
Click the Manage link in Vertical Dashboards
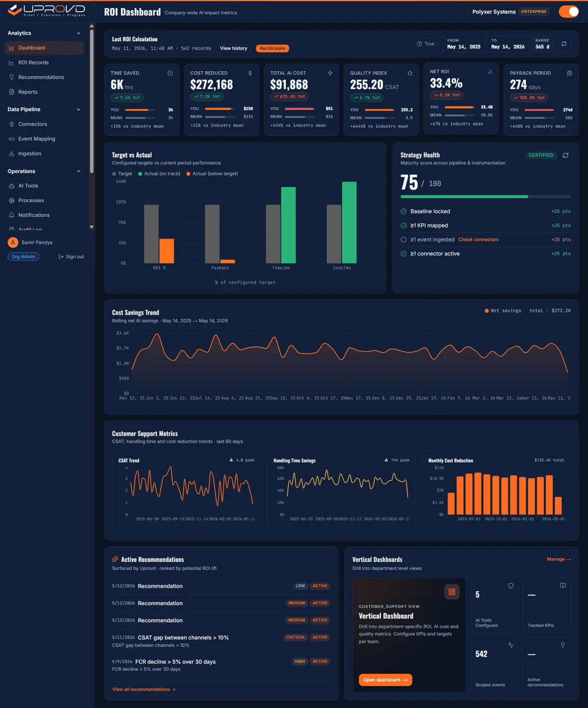[559, 559]
